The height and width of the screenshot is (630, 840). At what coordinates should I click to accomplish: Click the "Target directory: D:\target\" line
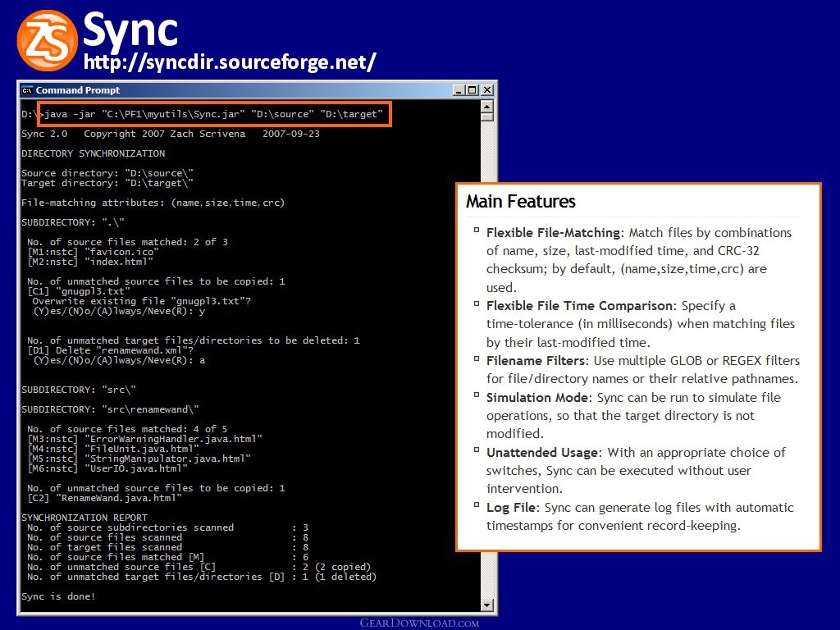pyautogui.click(x=107, y=183)
